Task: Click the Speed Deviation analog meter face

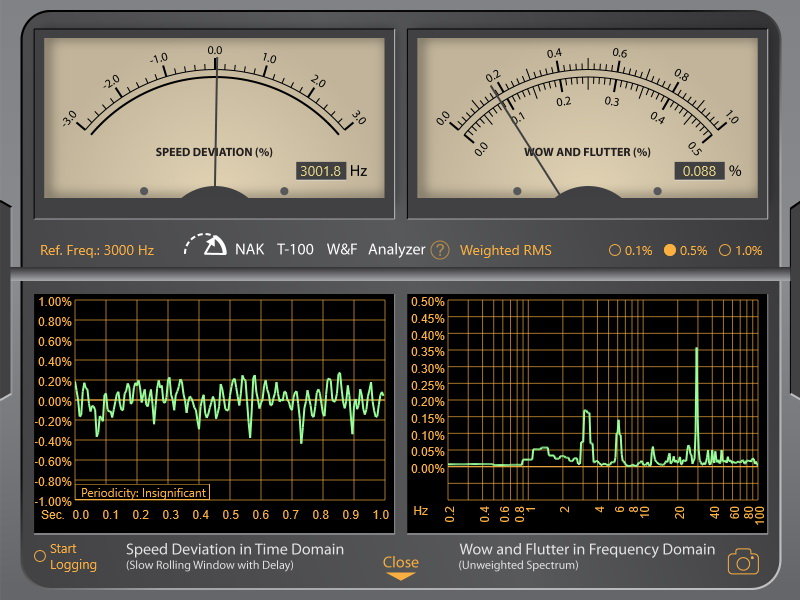Action: pyautogui.click(x=215, y=110)
